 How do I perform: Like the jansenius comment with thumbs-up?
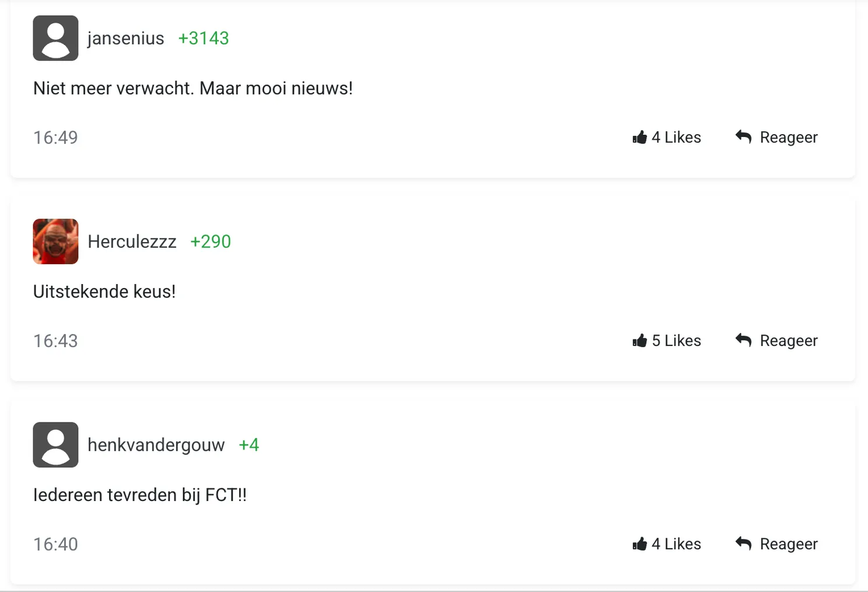point(640,137)
